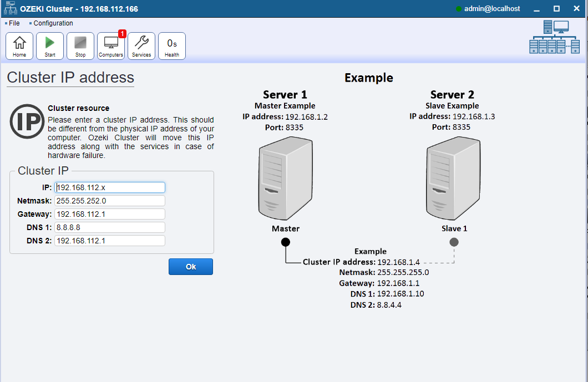Click the 'Master' label under Server 1

point(285,228)
